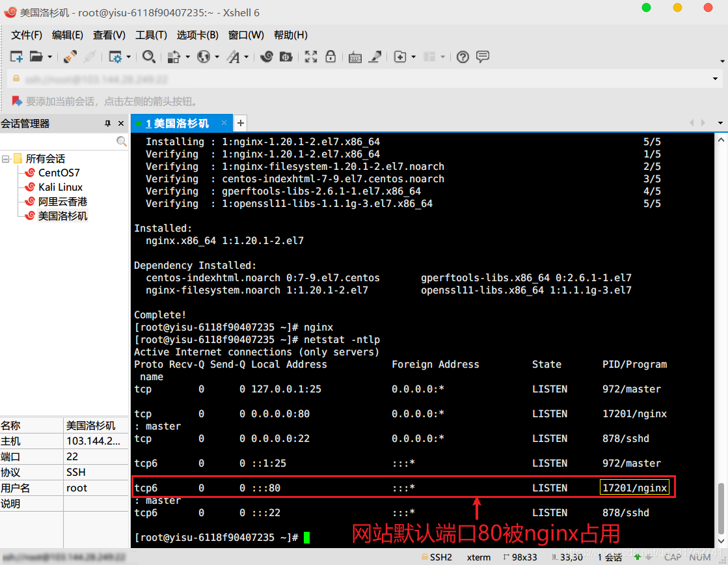Open the Encoding globe dropdown arrow
Screen dimensions: 728x565
(217, 57)
